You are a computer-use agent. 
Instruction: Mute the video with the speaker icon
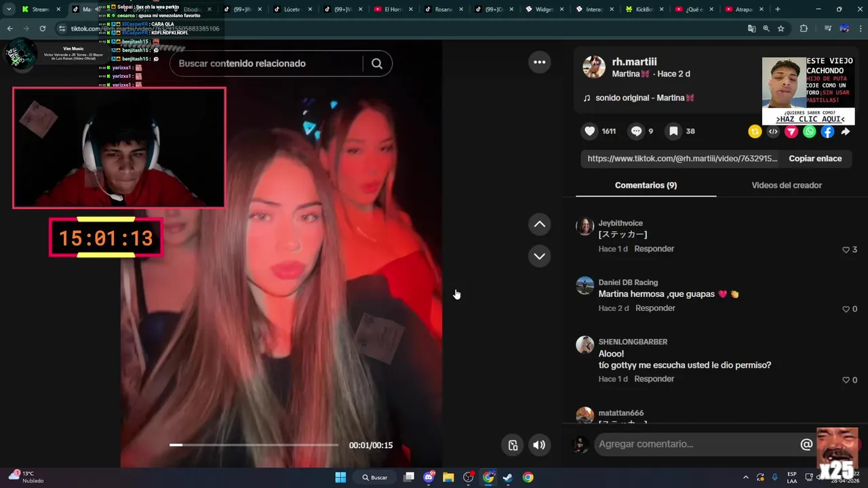[x=539, y=445]
